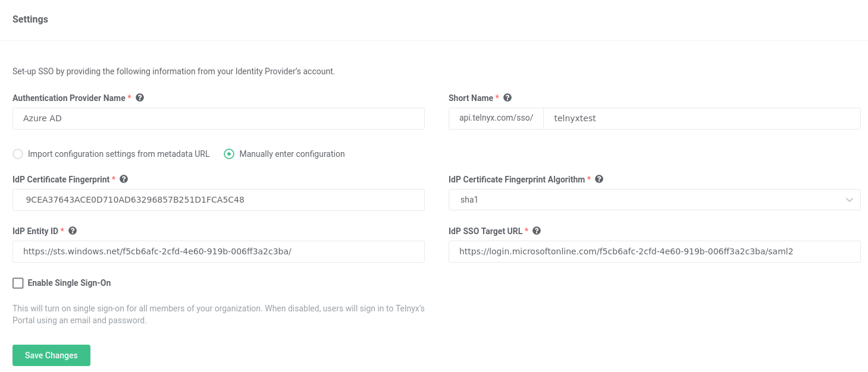
Task: Click help icon next to Short Name
Action: (x=507, y=97)
